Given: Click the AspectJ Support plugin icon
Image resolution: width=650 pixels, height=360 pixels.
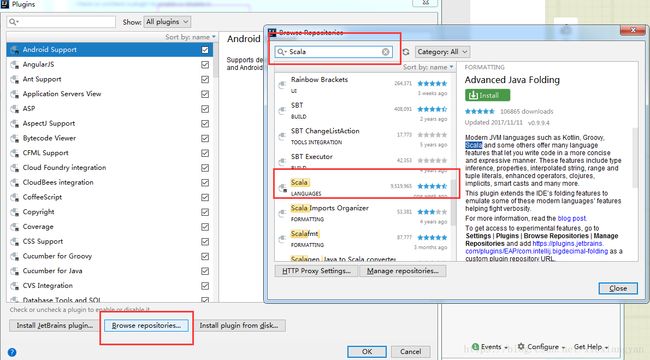Looking at the screenshot, I should [x=15, y=124].
